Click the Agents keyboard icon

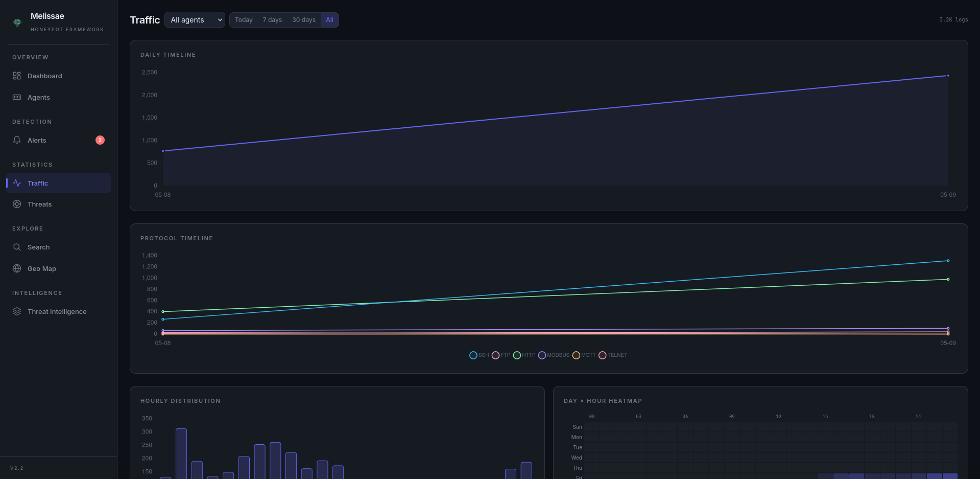tap(17, 97)
